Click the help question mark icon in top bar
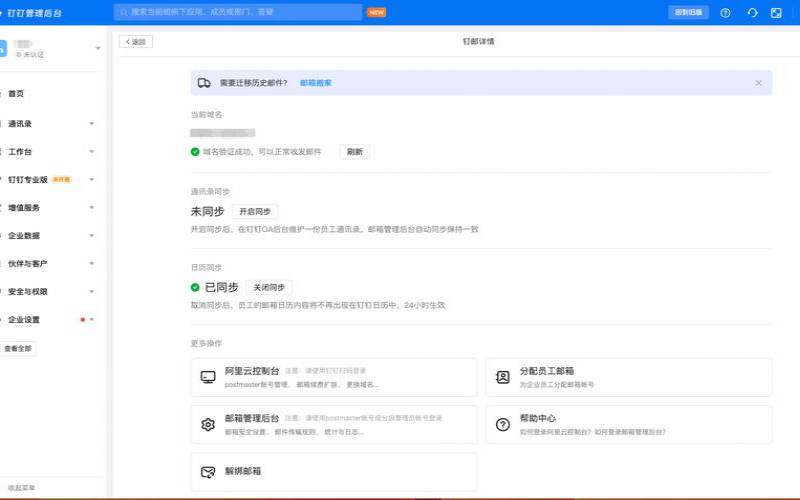800x500 pixels. tap(725, 13)
